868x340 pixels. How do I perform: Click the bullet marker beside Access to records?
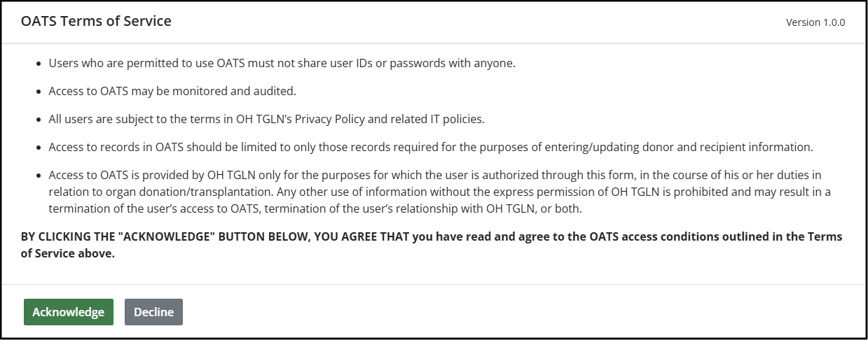click(38, 148)
